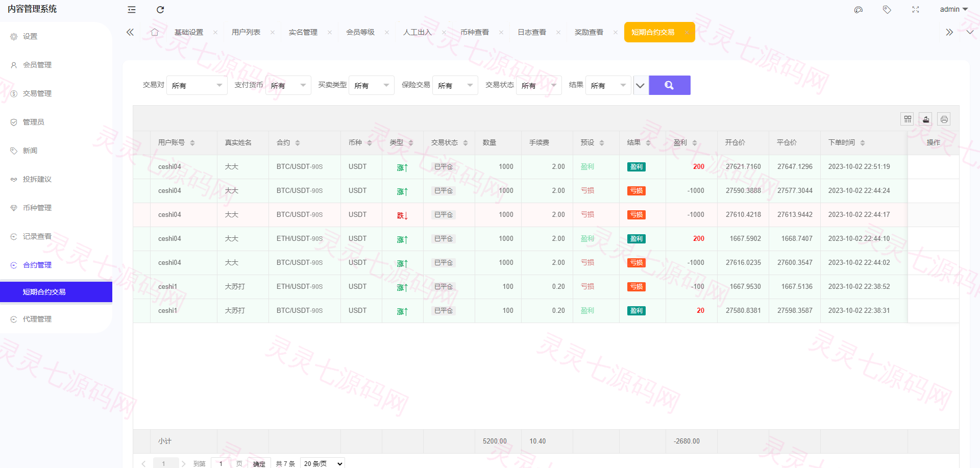The height and width of the screenshot is (468, 980).
Task: Click the purple search button
Action: pos(670,85)
